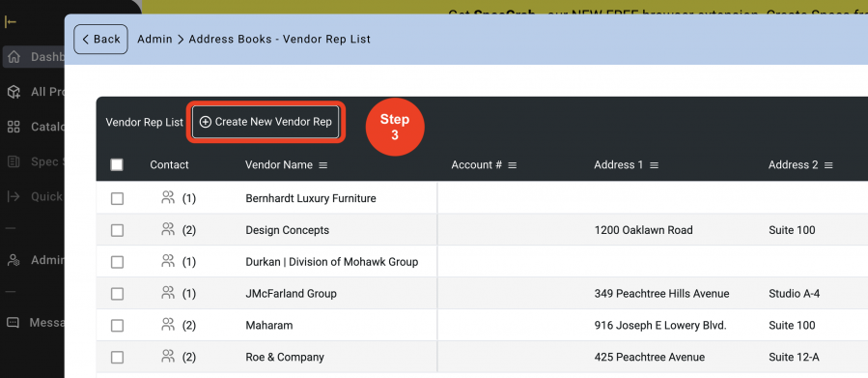This screenshot has height=378, width=868.
Task: Open the Dashboard home icon
Action: (14, 57)
